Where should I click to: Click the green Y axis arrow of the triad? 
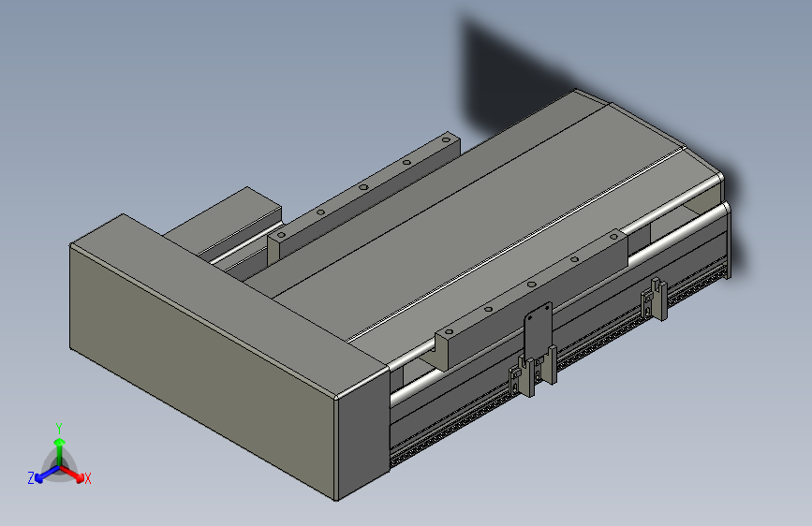click(60, 450)
